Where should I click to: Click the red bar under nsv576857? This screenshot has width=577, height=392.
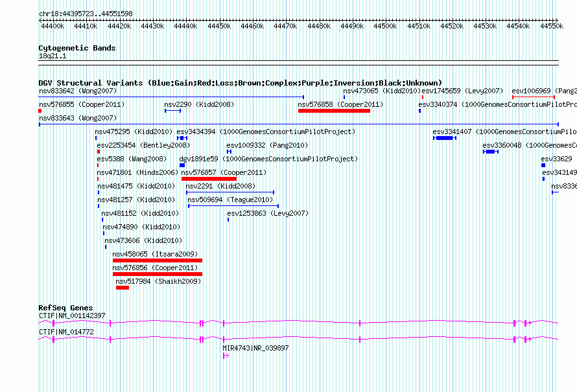click(x=209, y=179)
